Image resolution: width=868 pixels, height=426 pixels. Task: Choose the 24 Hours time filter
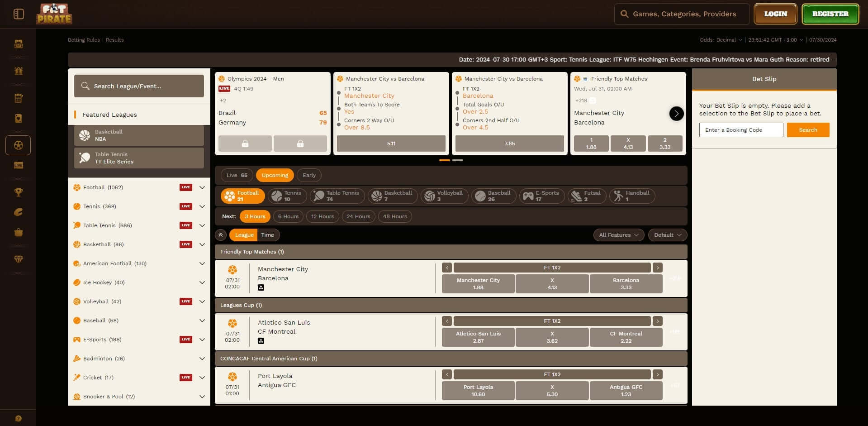pos(358,216)
